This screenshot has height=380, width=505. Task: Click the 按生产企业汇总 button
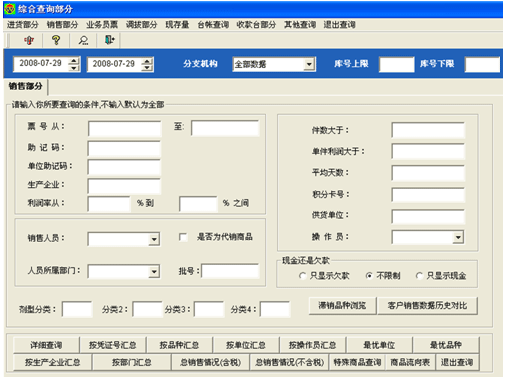(x=52, y=362)
